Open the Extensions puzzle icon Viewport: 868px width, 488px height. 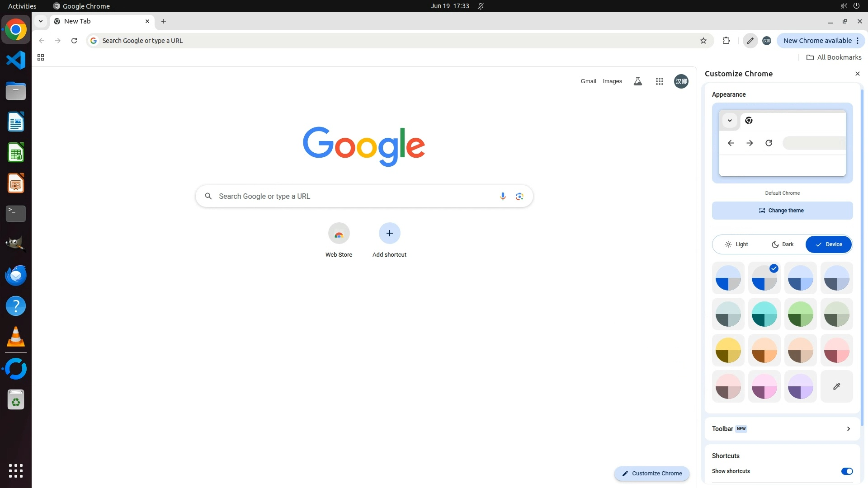tap(726, 41)
